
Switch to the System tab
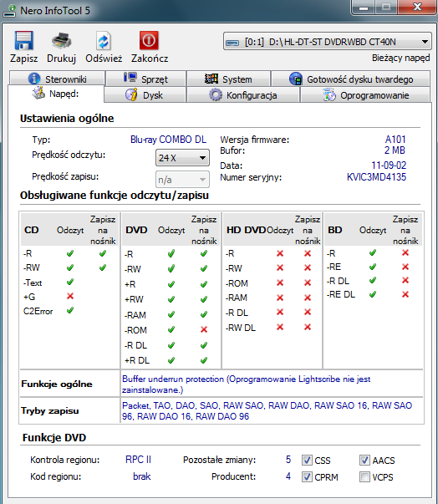[228, 79]
